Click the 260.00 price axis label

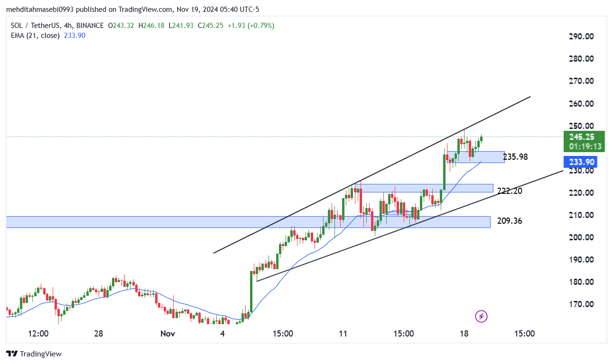581,103
